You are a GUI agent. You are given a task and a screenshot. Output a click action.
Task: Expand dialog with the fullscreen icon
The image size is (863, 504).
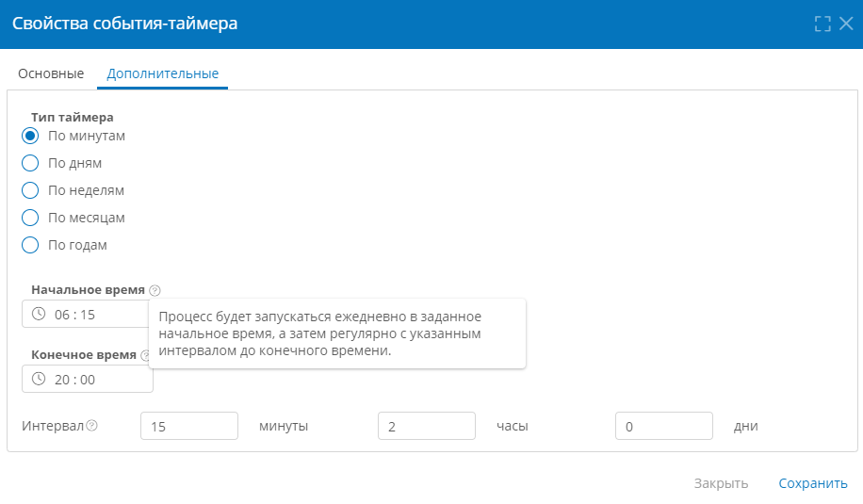click(822, 24)
